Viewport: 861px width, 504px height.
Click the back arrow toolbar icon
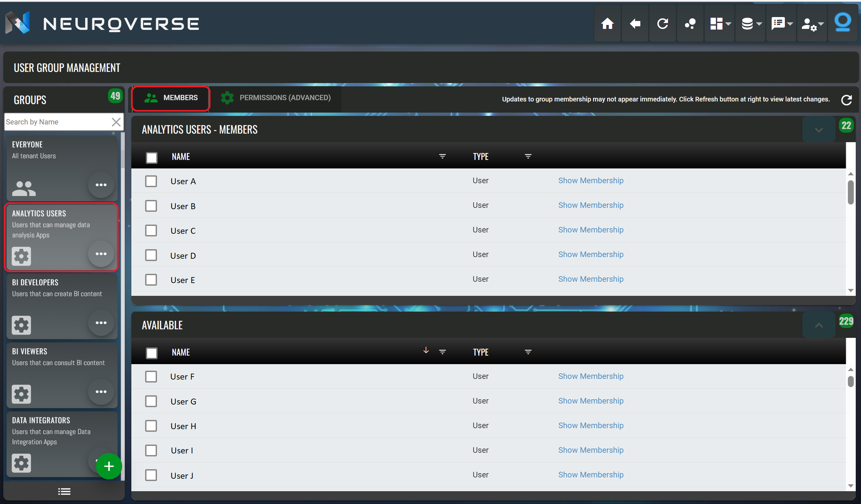pyautogui.click(x=635, y=24)
